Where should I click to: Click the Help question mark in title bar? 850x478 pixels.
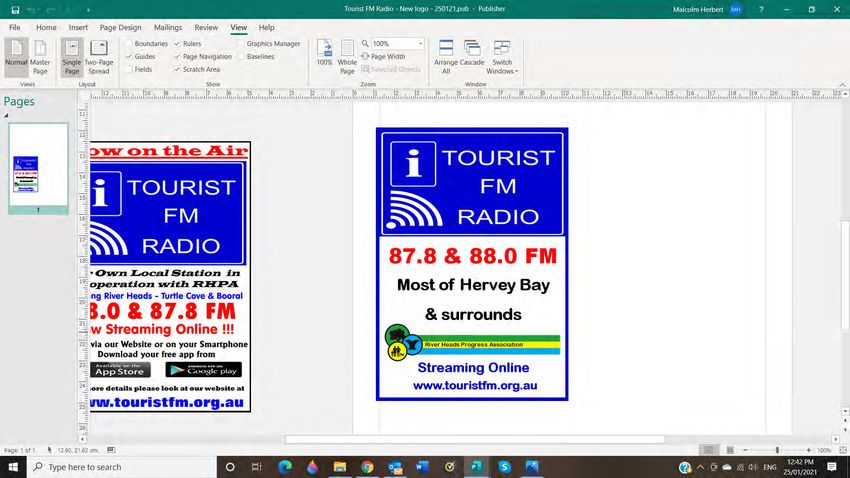(x=761, y=9)
